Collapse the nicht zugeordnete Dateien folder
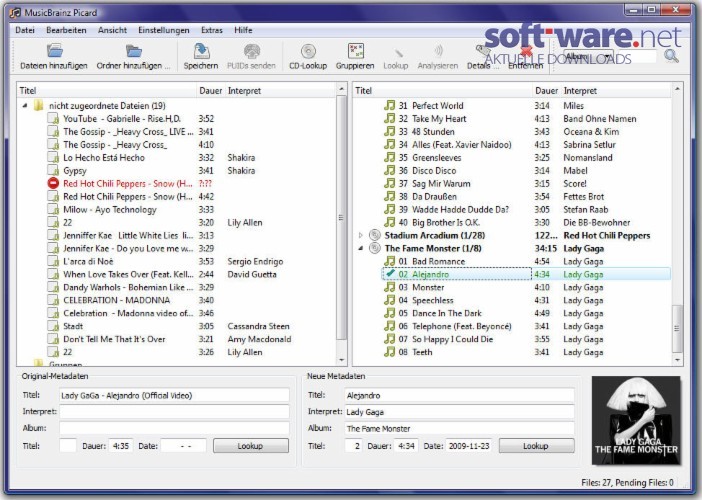Screen dimensions: 702x500 25,106
